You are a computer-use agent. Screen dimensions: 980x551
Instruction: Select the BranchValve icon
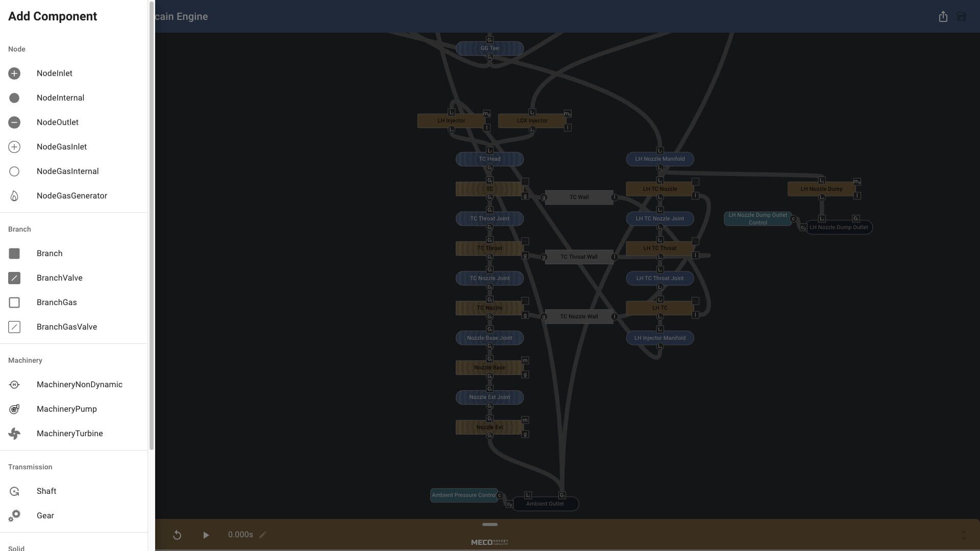pos(14,278)
